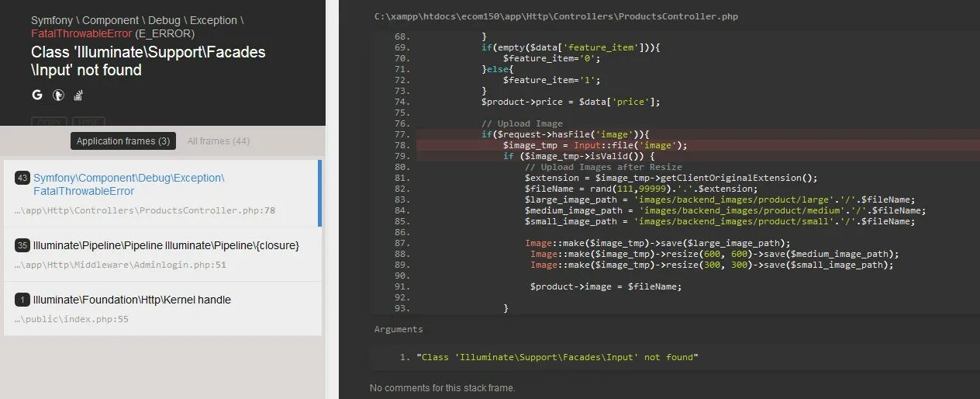This screenshot has height=399, width=980.
Task: Click line 81 getClientOriginalExtension code
Action: [671, 178]
